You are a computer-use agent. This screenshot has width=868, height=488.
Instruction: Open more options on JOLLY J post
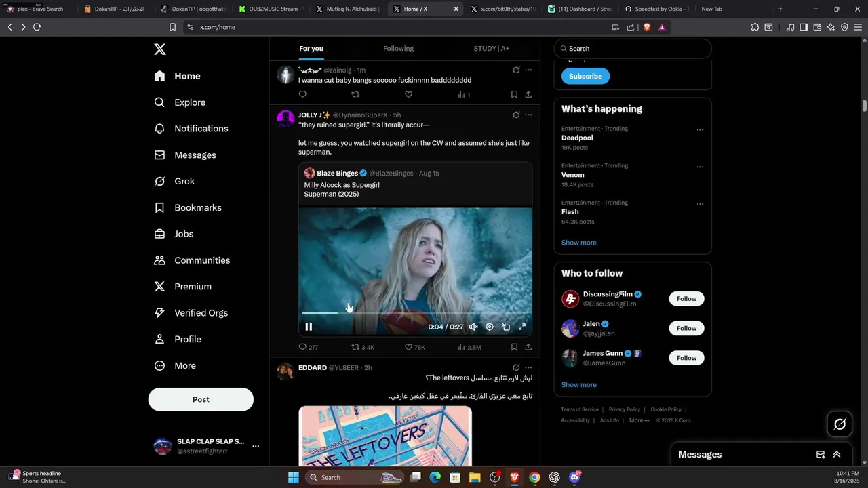[528, 115]
